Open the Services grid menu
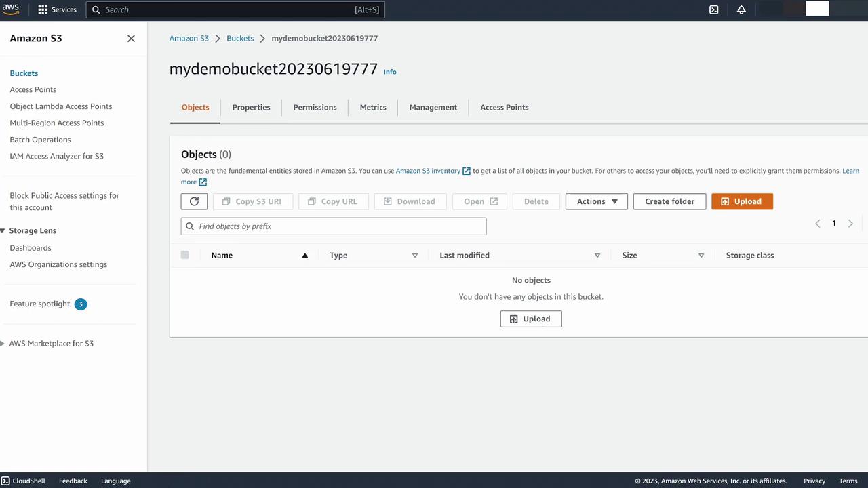 (57, 9)
